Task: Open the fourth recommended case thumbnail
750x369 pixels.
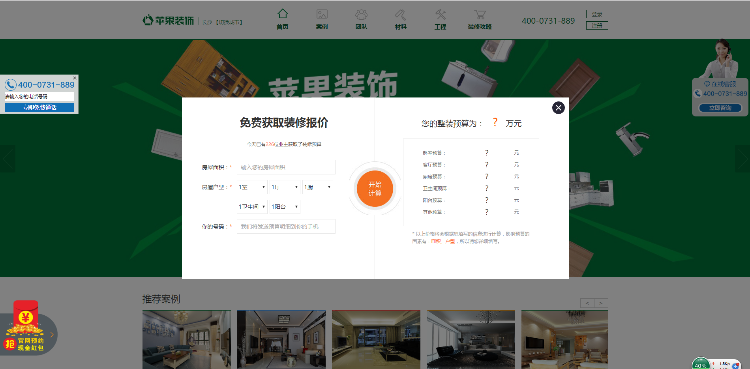Action: coord(471,339)
